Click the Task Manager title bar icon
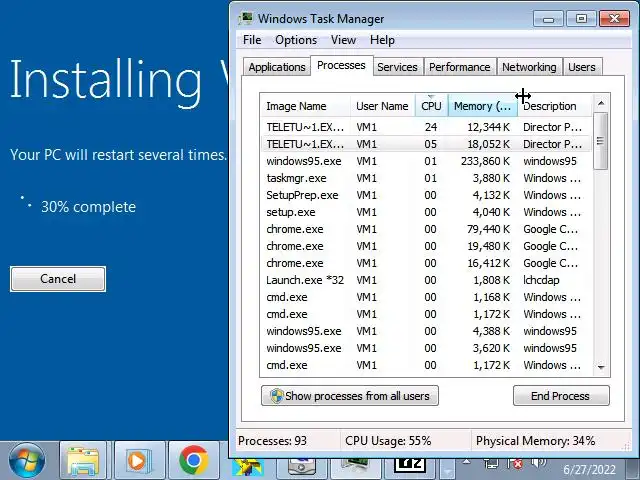 pyautogui.click(x=246, y=18)
